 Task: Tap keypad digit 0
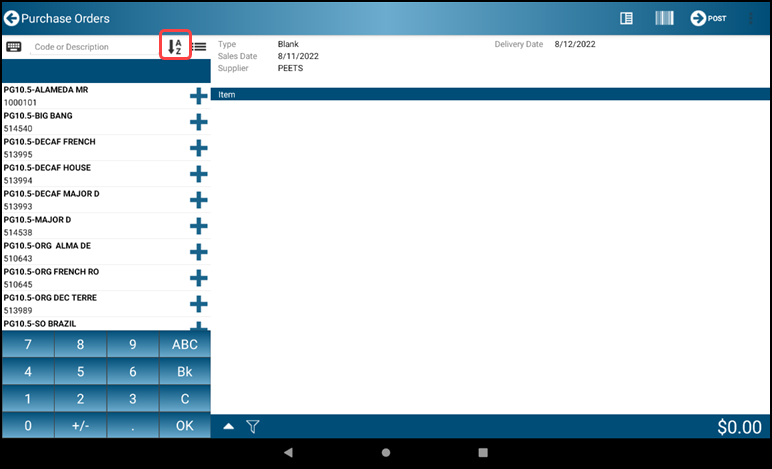tap(28, 426)
